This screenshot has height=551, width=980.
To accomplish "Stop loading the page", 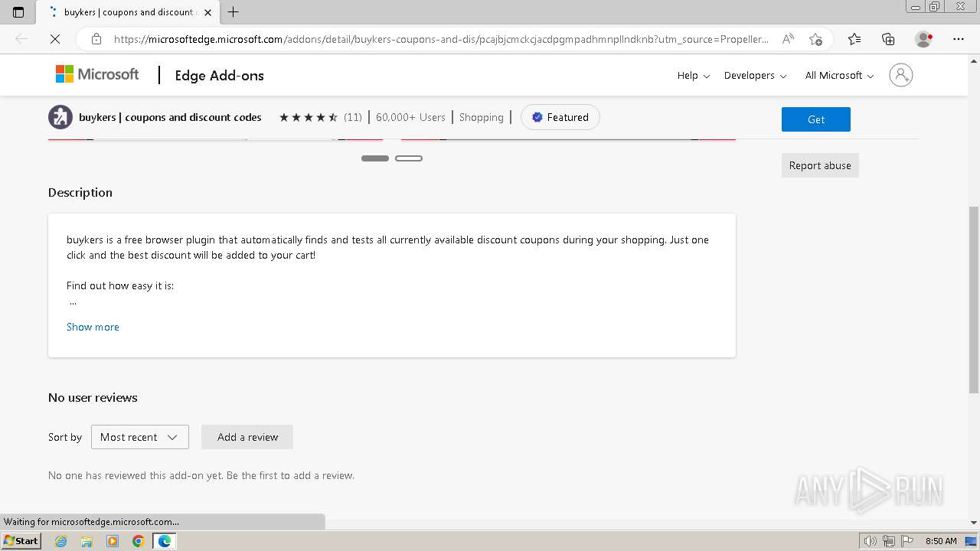I will point(55,39).
